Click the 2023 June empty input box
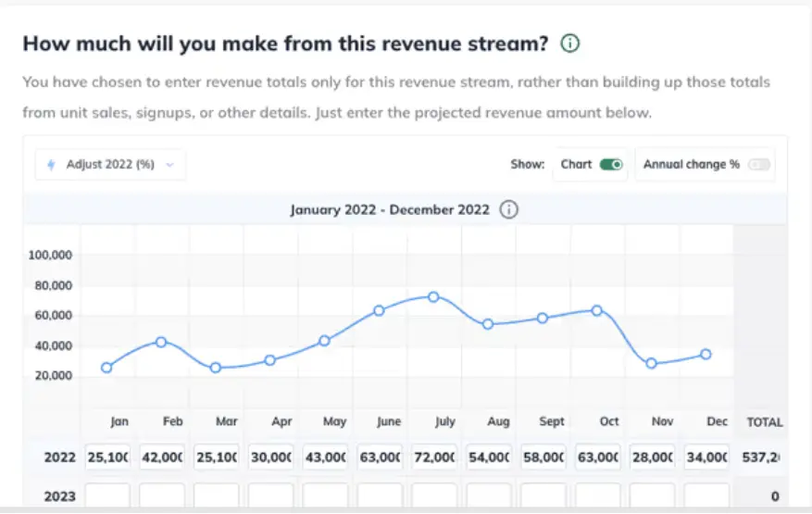The width and height of the screenshot is (812, 514). (x=380, y=496)
